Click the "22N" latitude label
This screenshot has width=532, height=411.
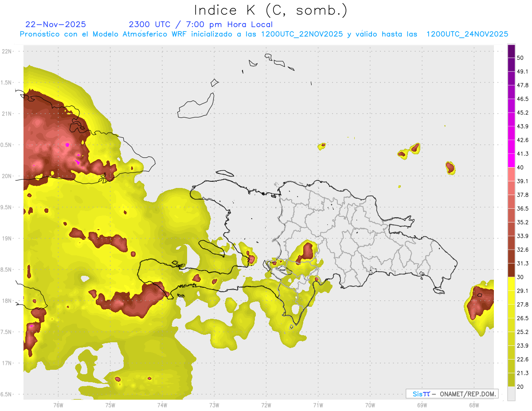(x=7, y=51)
